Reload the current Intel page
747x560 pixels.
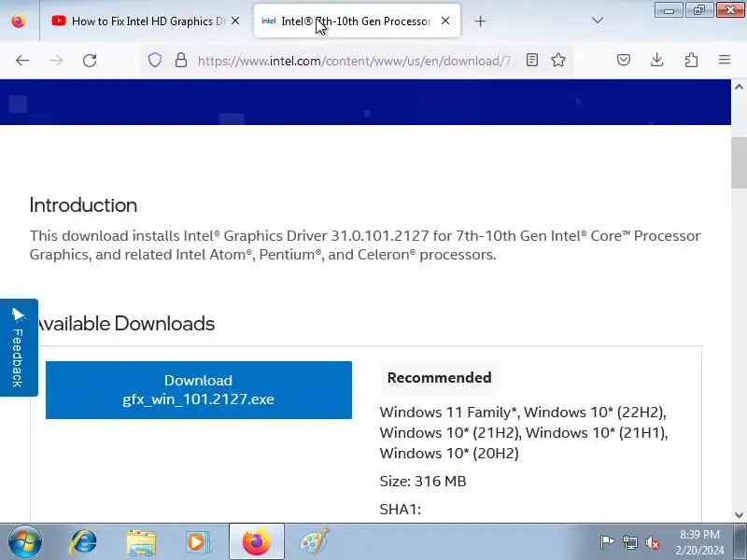(90, 61)
